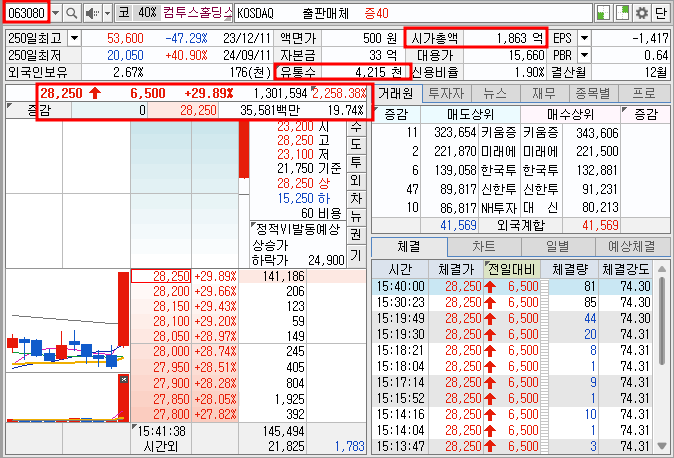Click the 15:13:47 trade row

click(512, 446)
